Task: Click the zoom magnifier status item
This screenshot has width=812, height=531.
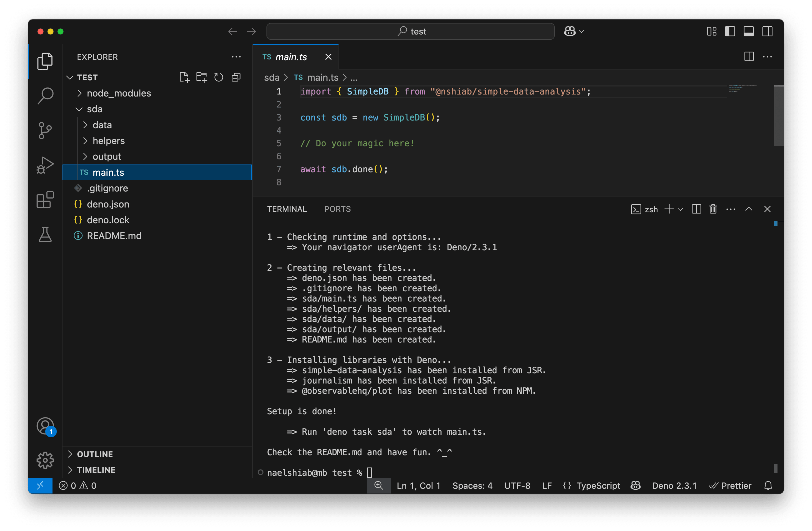Action: 379,485
